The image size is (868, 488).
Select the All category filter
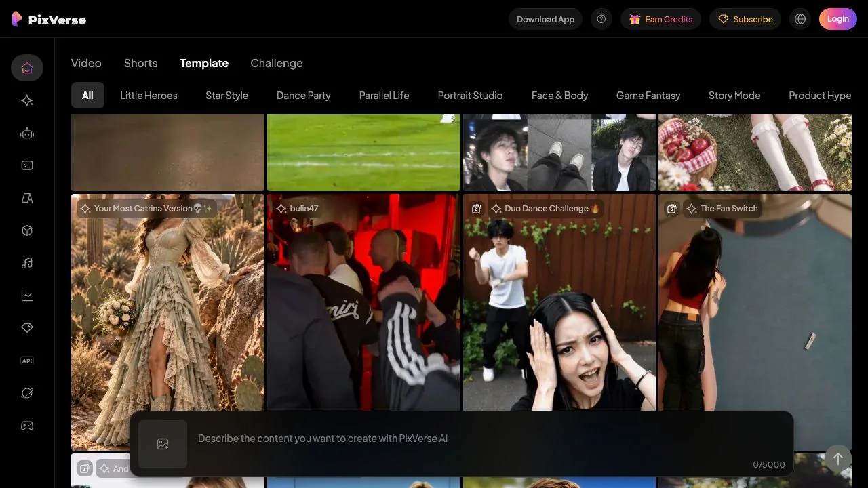tap(87, 96)
